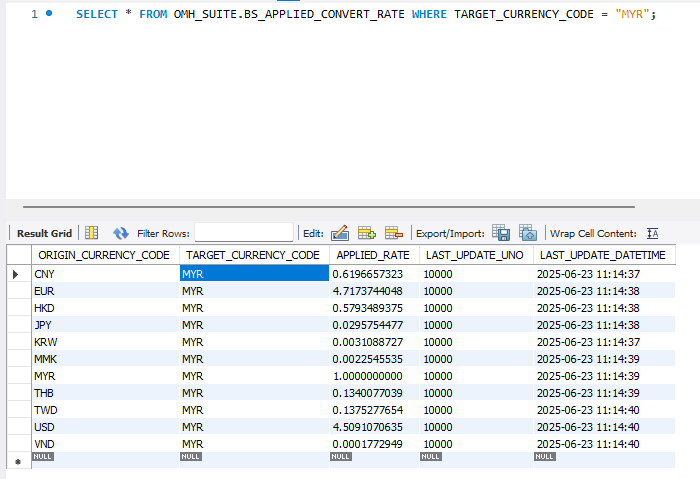700x479 pixels.
Task: Toggle wrap cell content
Action: pos(653,233)
